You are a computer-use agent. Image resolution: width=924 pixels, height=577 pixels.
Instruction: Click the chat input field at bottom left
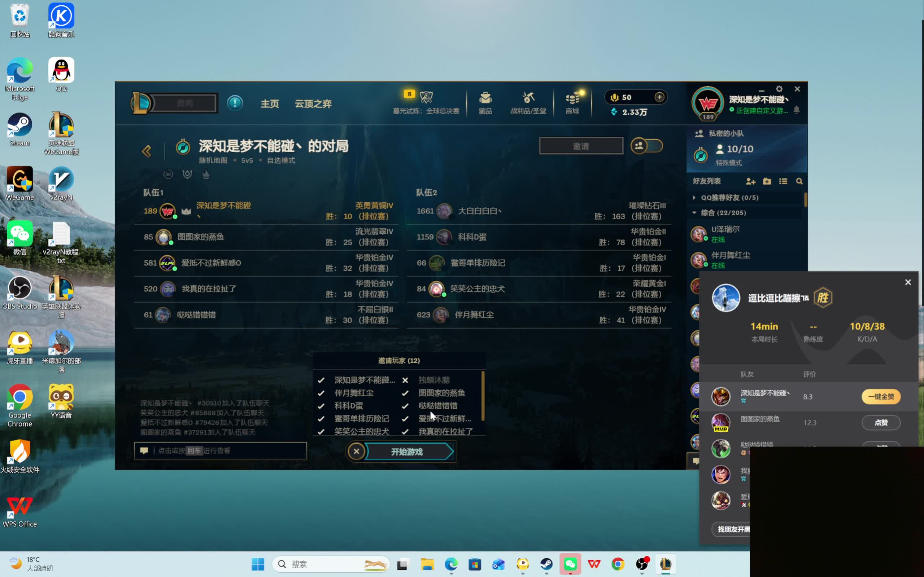tap(221, 450)
